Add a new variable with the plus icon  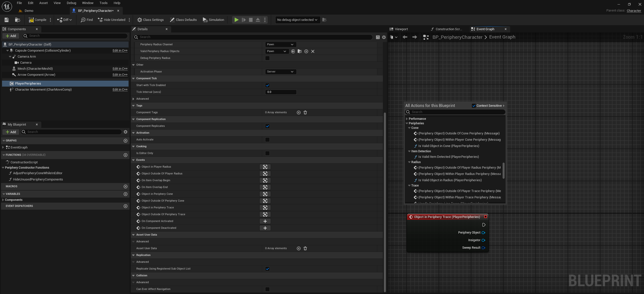[x=126, y=194]
